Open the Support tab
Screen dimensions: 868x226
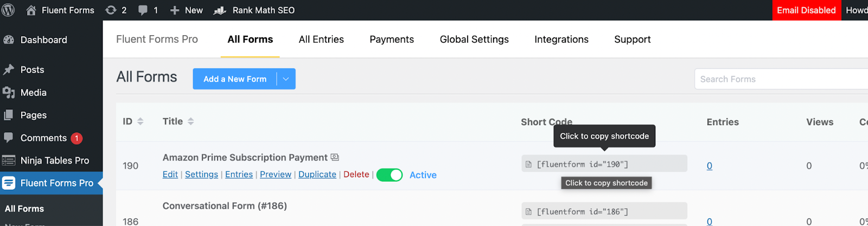point(633,40)
